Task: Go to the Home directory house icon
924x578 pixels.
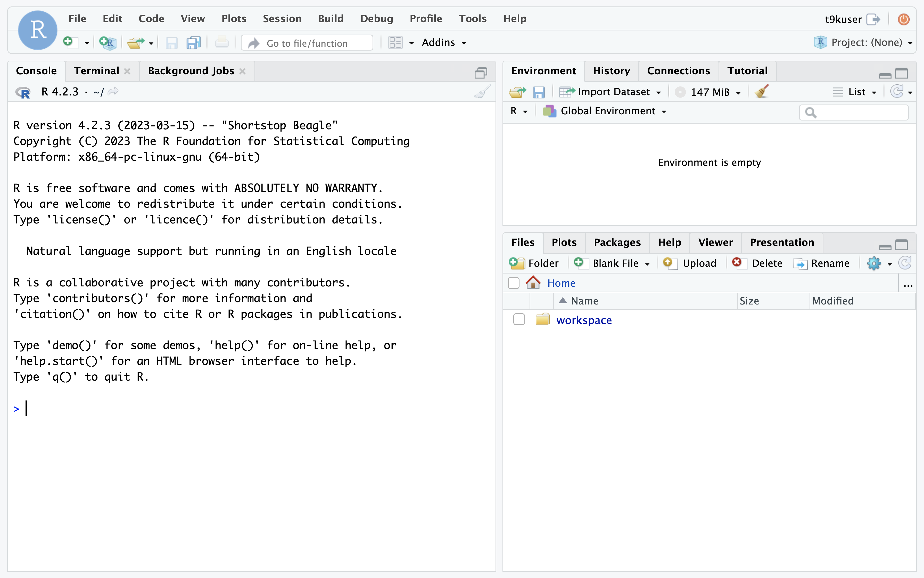Action: [533, 283]
